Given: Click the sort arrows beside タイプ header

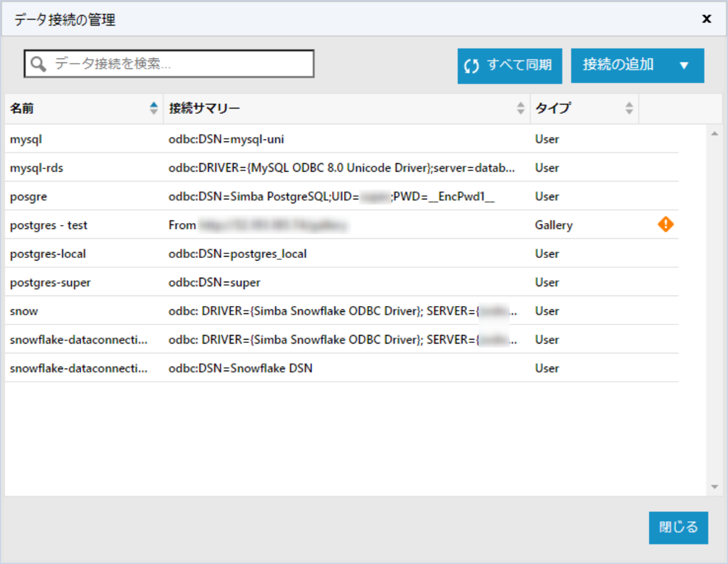Looking at the screenshot, I should (629, 108).
